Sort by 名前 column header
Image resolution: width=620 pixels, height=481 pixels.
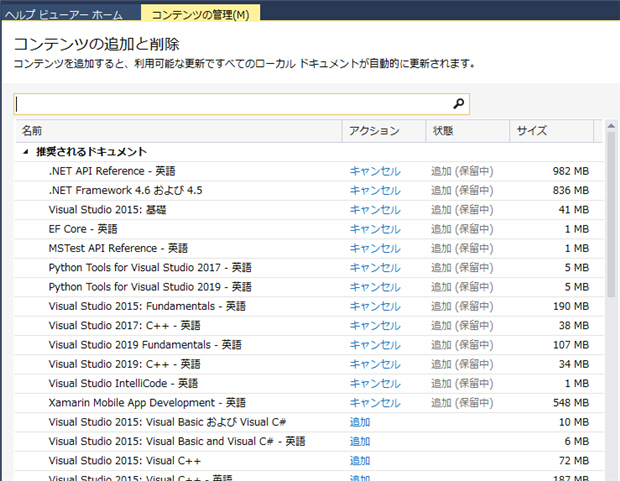179,131
